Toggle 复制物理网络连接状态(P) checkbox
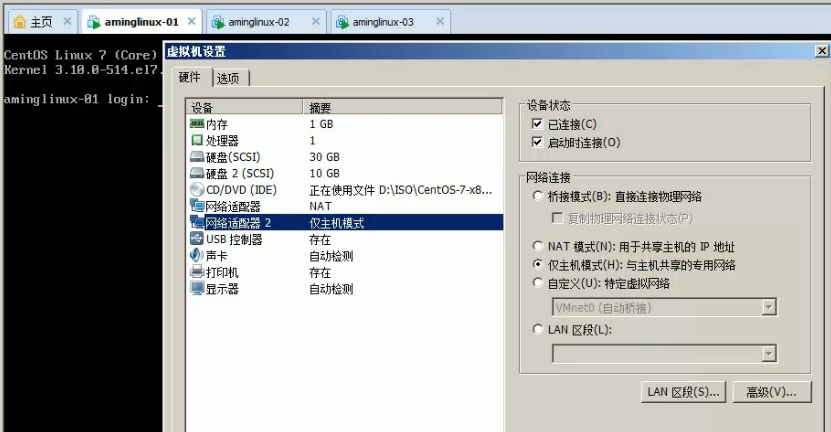 coord(557,218)
